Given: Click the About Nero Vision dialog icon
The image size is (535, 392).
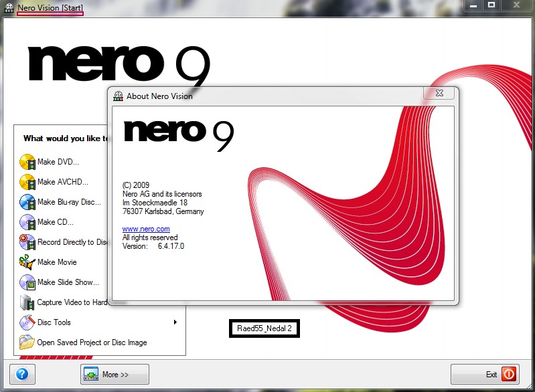Looking at the screenshot, I should (x=118, y=96).
